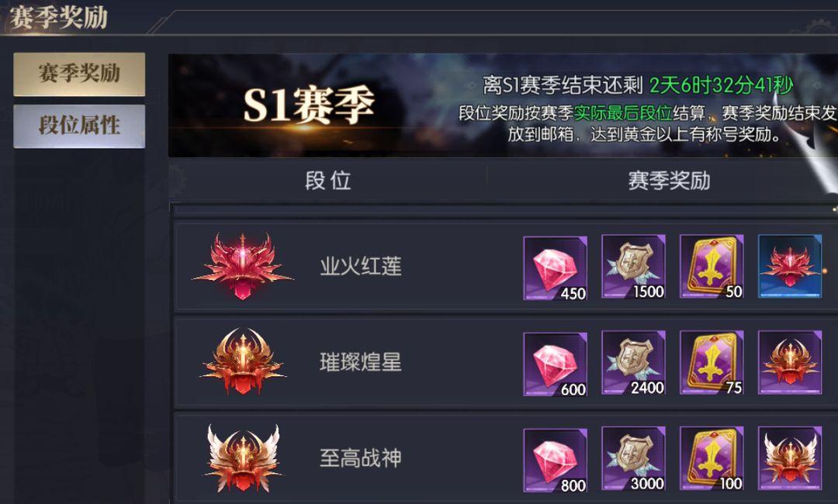Click the 段位 column header
838x504 pixels.
tap(327, 181)
